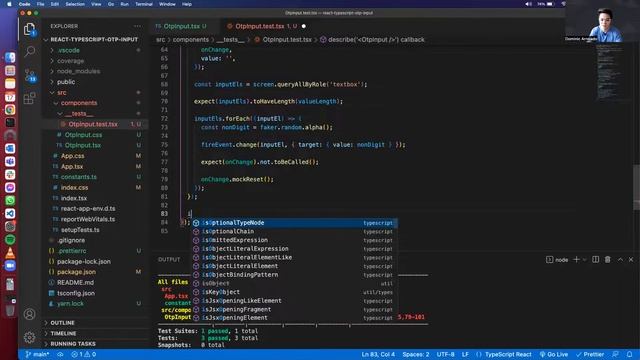Viewport: 640px width, 360px height.
Task: Open the Explorer view in activity bar
Action: [29, 29]
